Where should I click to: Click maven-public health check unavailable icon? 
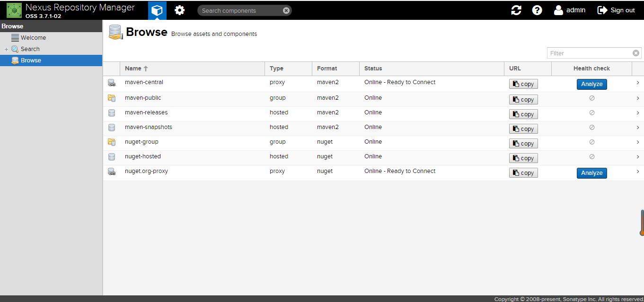coord(592,98)
